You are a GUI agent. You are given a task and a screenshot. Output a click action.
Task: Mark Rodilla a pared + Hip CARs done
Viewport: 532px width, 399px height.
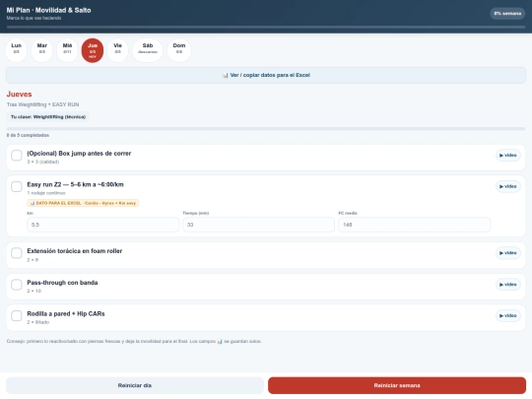[x=17, y=315]
